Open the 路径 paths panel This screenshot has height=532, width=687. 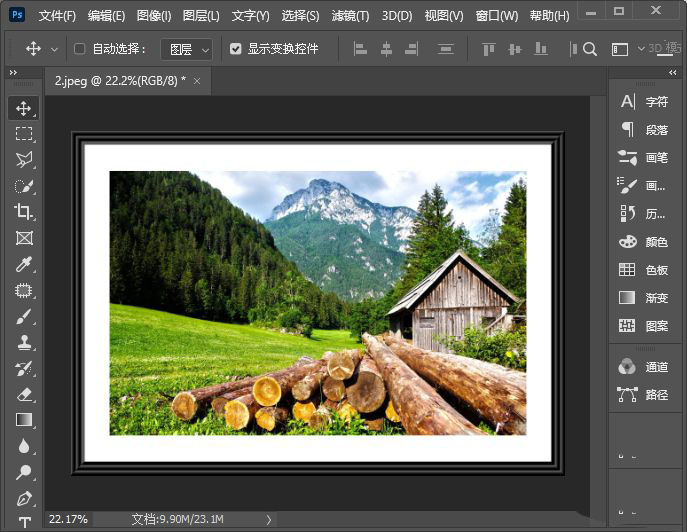644,395
